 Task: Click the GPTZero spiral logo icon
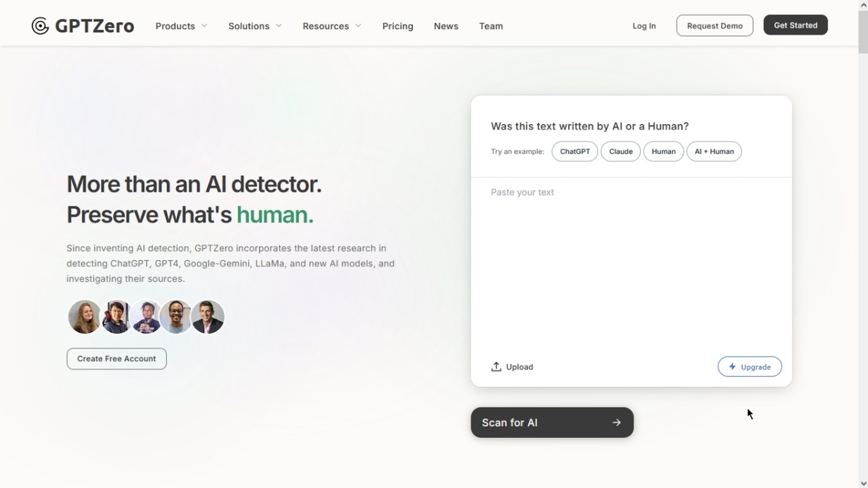40,26
